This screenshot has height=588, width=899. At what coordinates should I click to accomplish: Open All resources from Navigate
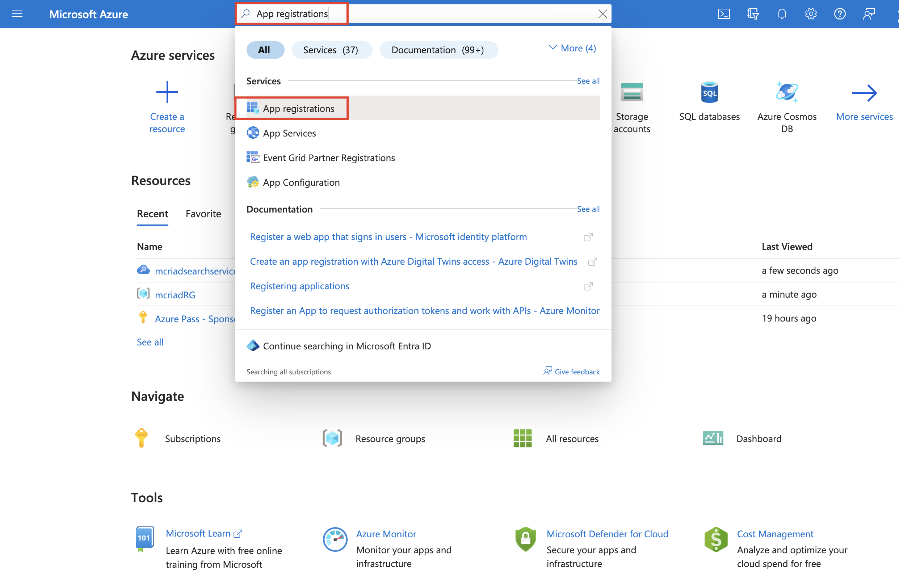tap(572, 439)
